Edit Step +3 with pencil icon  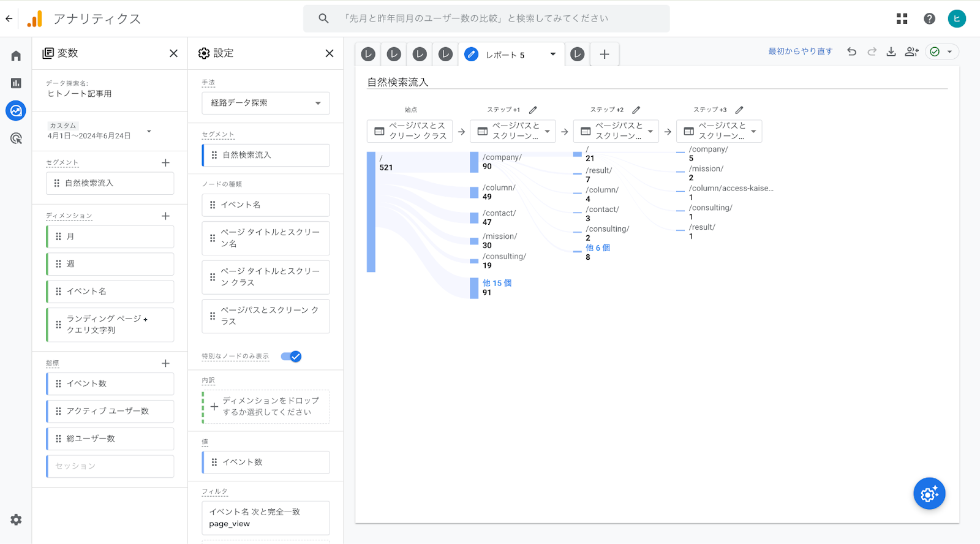(x=739, y=110)
